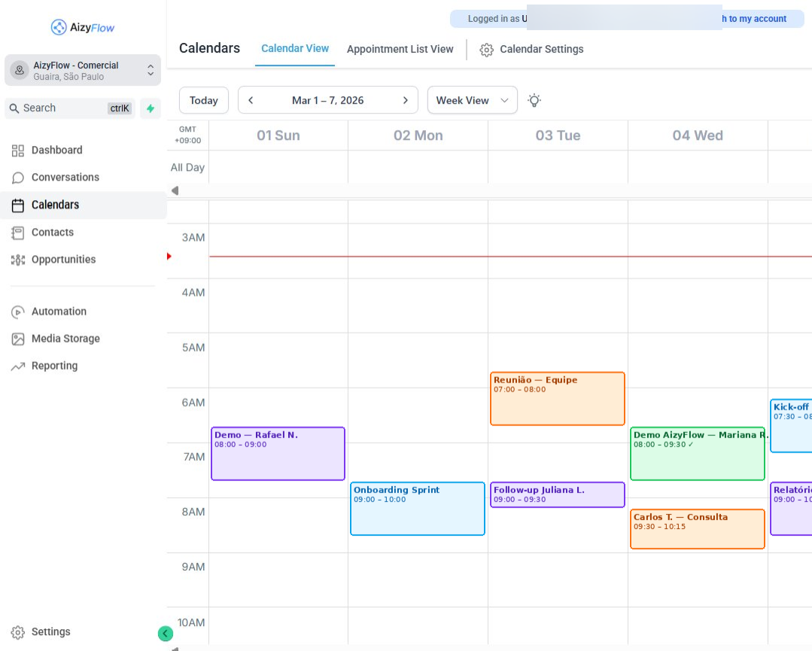Viewport: 812px width, 651px height.
Task: Open the Week View dropdown
Action: (472, 99)
